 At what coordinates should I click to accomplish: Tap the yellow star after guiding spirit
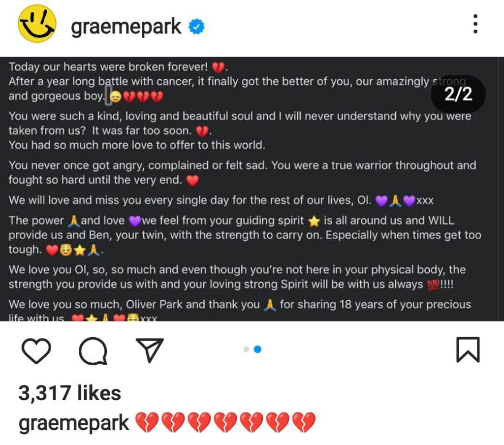pyautogui.click(x=314, y=222)
